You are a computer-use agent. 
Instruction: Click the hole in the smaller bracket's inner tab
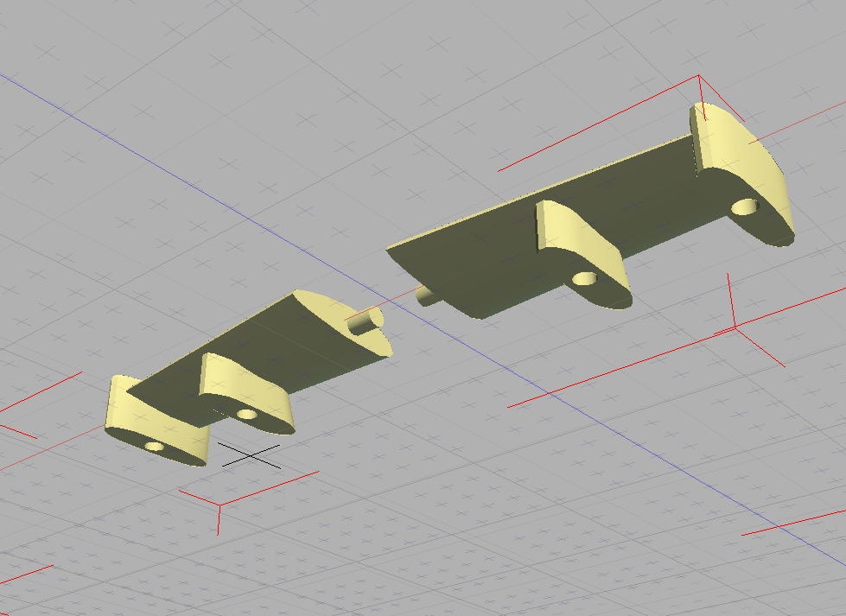247,414
